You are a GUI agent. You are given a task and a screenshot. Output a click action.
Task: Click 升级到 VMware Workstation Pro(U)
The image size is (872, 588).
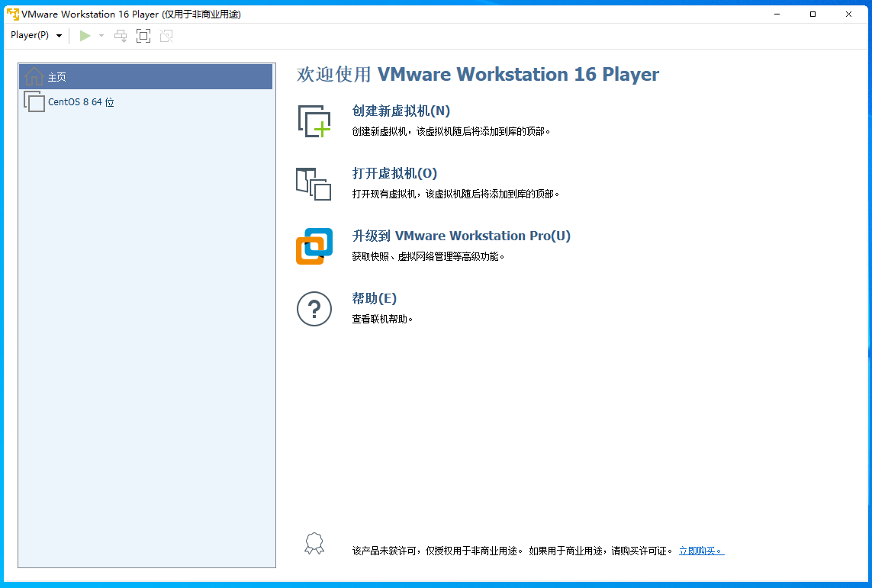(x=462, y=236)
